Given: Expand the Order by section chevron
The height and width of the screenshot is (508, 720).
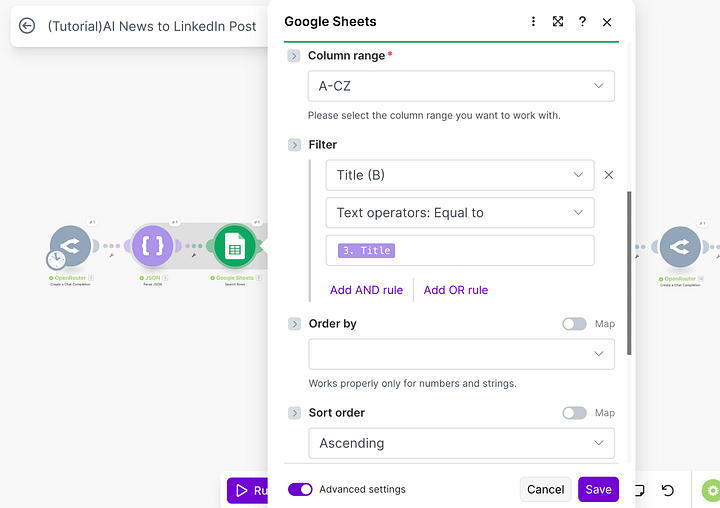Looking at the screenshot, I should [x=294, y=324].
